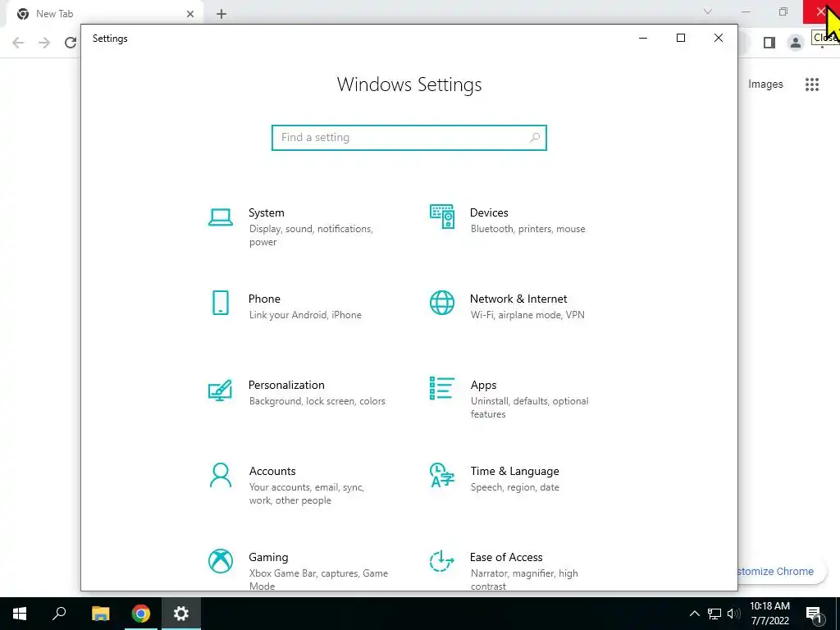Click the volume speaker tray icon
840x630 pixels.
pyautogui.click(x=734, y=614)
